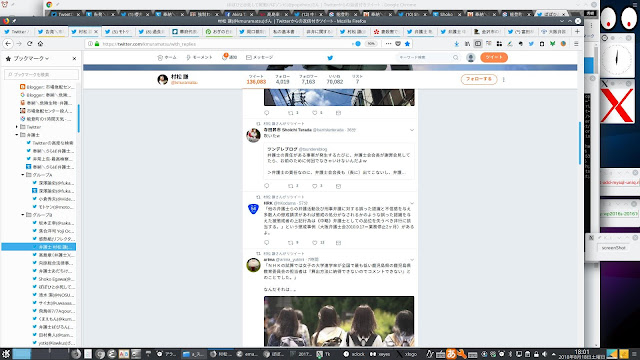Image resolution: width=640 pixels, height=360 pixels.
Task: Collapse the グループA bookmark folder
Action: [23, 175]
